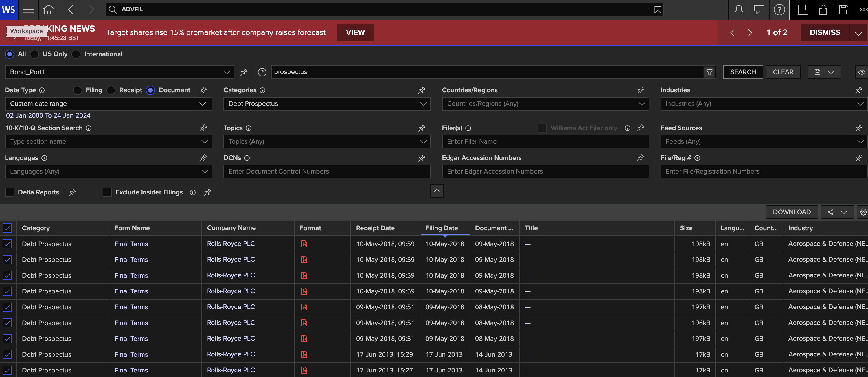Pin the portfolio Bond_Port1 selector
Viewport: 868px width, 377px height.
[243, 72]
